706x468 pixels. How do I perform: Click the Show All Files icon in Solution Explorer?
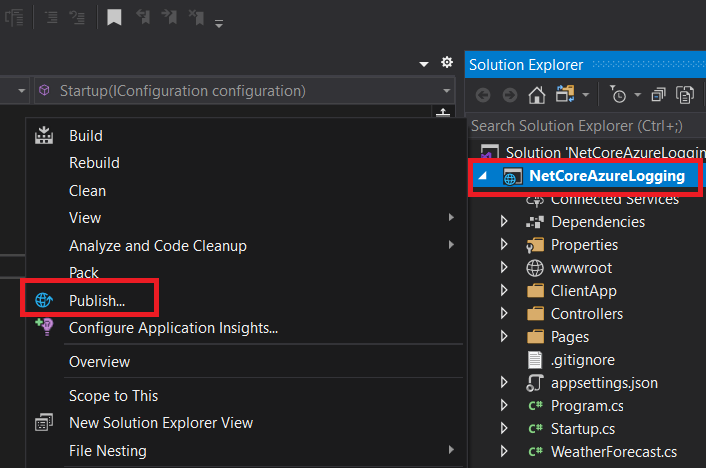tap(685, 95)
